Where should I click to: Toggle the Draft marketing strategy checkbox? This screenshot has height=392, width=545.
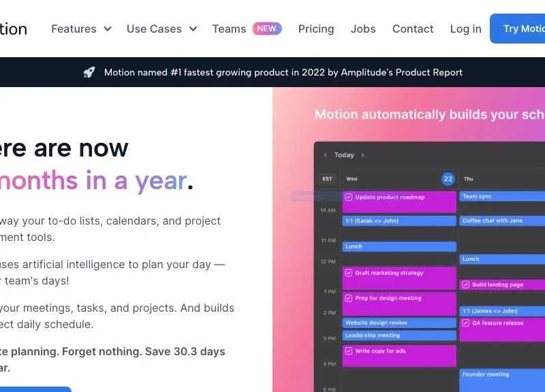tap(349, 273)
